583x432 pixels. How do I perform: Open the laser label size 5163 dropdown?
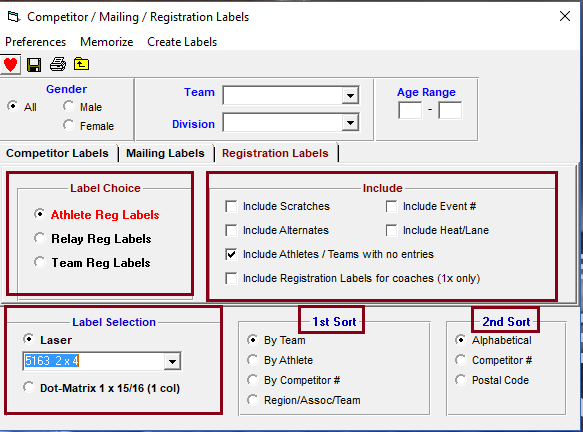pyautogui.click(x=172, y=361)
